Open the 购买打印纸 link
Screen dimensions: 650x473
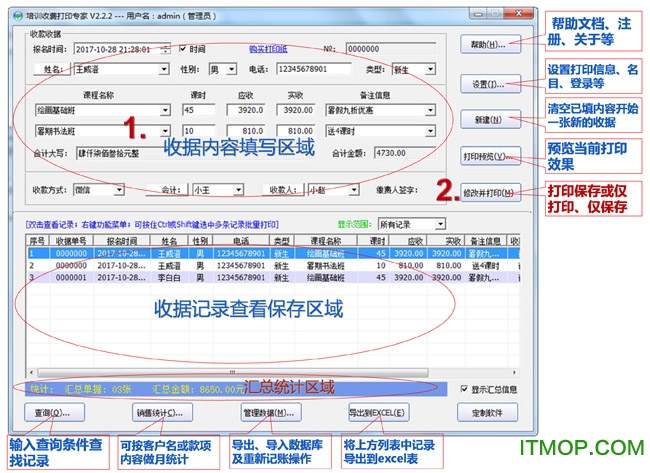[x=268, y=49]
